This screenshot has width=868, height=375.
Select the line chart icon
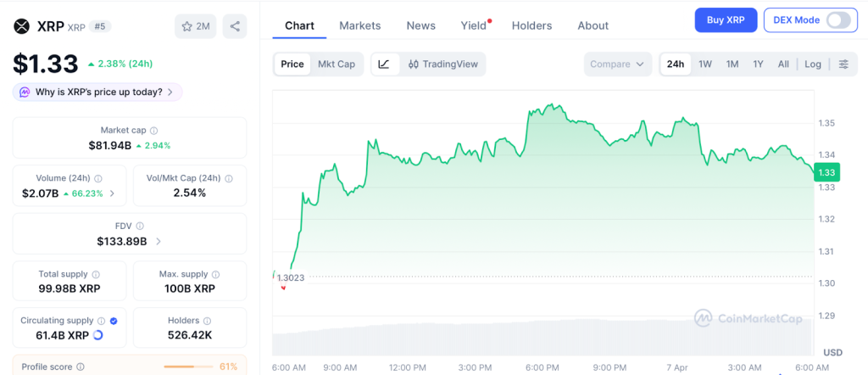[384, 64]
